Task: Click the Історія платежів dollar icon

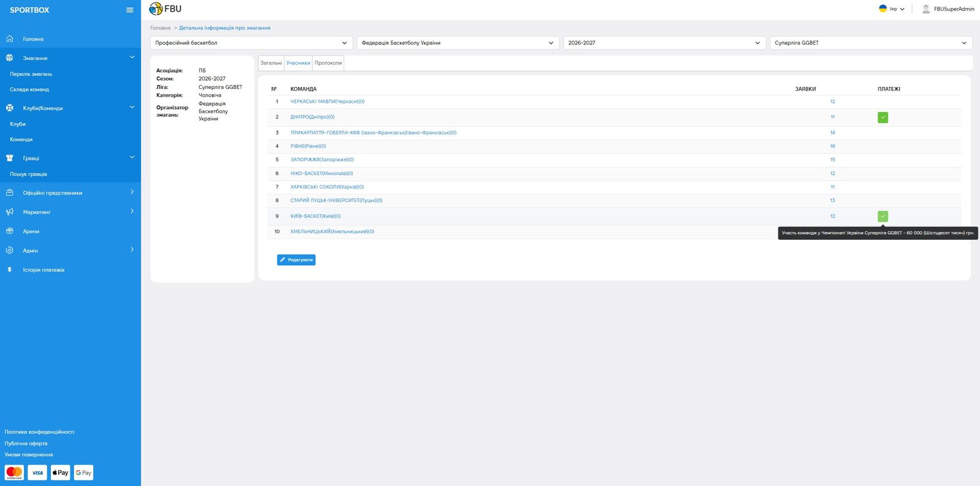Action: pyautogui.click(x=10, y=269)
